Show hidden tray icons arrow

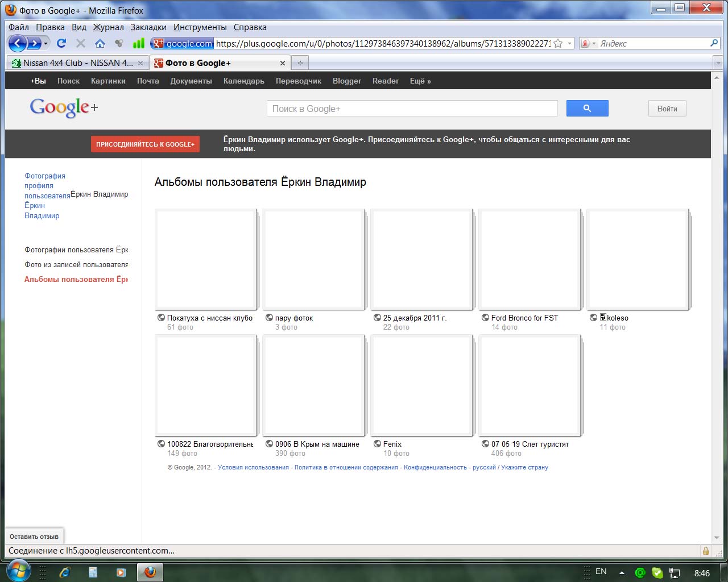tap(622, 573)
